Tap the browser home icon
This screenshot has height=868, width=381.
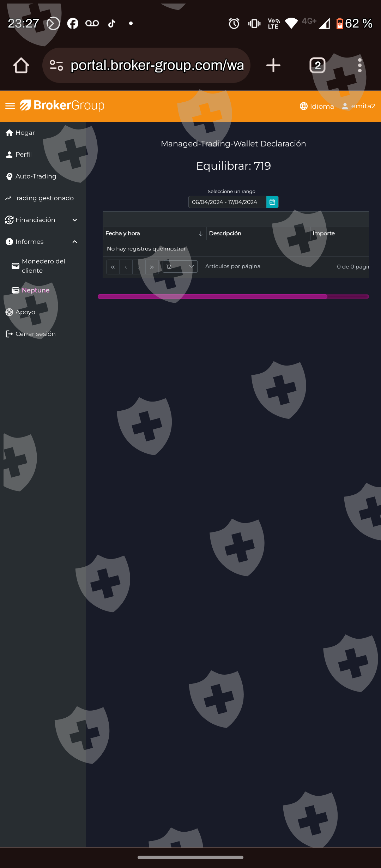tap(21, 66)
